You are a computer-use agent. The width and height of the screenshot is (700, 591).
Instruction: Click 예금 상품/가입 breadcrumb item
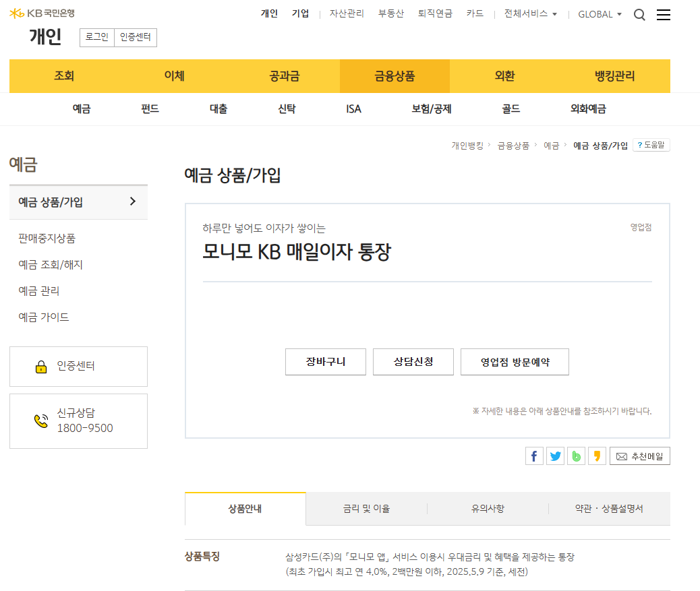click(600, 146)
